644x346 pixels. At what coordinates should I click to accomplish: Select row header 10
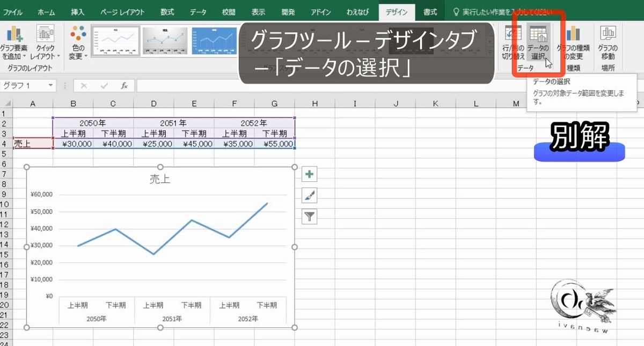(5, 204)
